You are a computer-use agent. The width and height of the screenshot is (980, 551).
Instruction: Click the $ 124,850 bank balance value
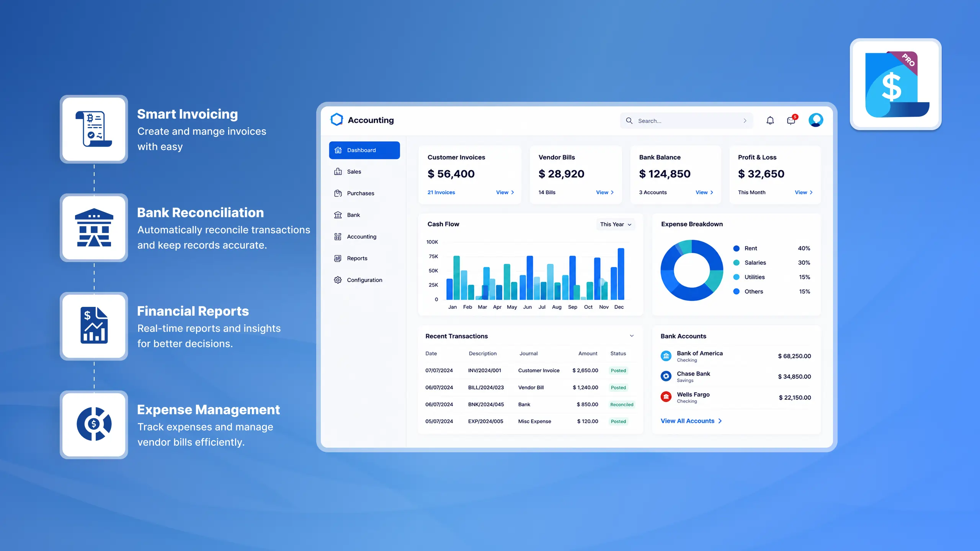click(665, 174)
